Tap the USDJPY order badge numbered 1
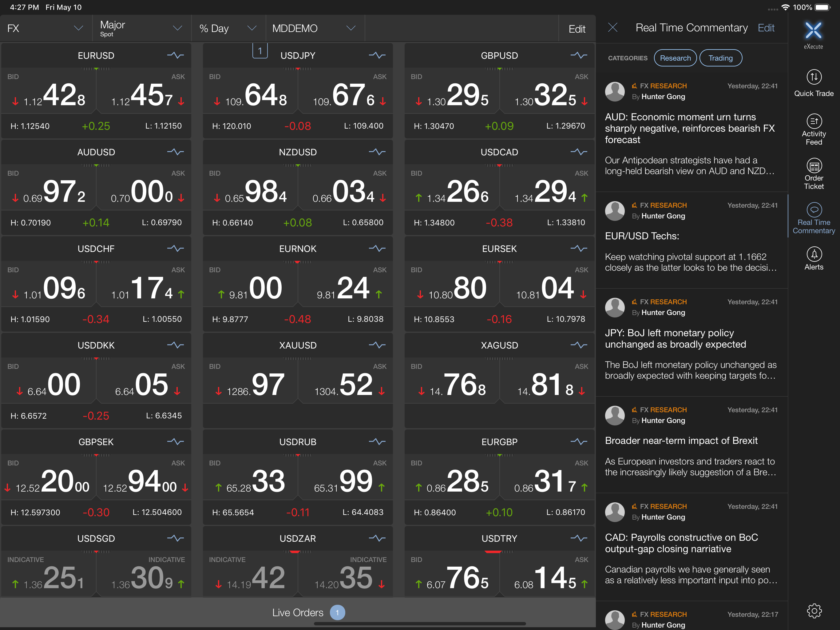The image size is (840, 630). [x=260, y=51]
